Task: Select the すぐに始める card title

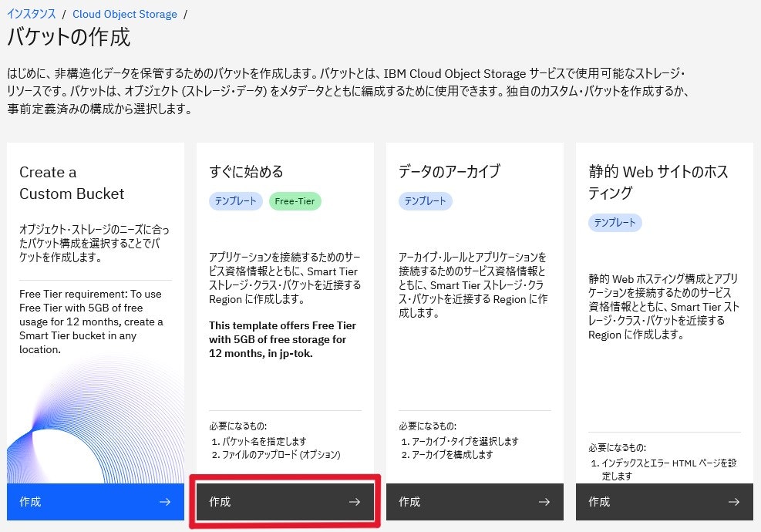Action: [246, 171]
